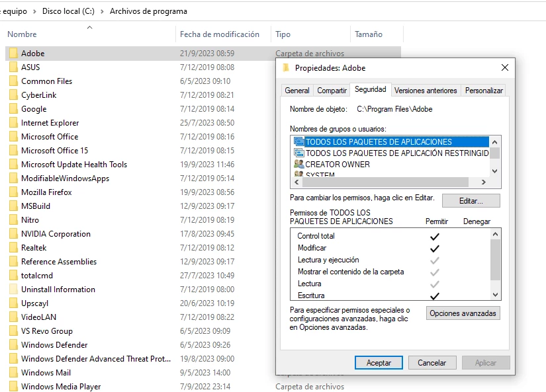Select Windows Defender Advanced Threat Prot... folder name

pos(96,358)
